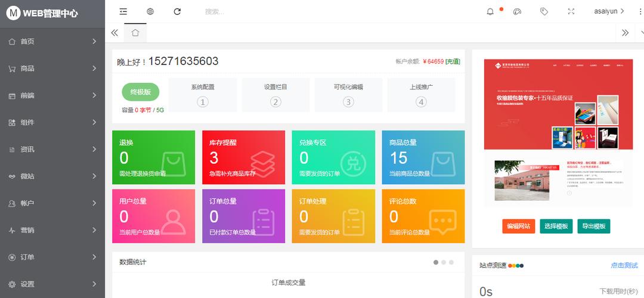Open the asaiyun user dropdown
Viewport: 644px width, 298px height.
tap(609, 11)
